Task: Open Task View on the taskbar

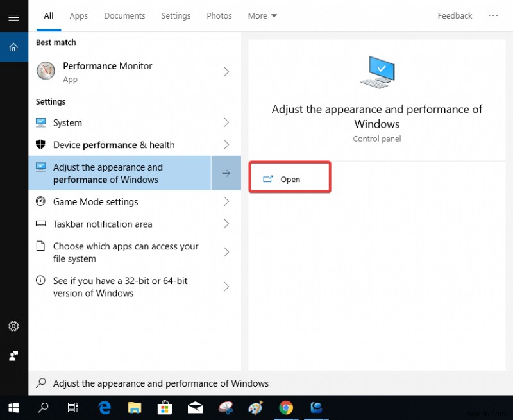Action: [72, 407]
